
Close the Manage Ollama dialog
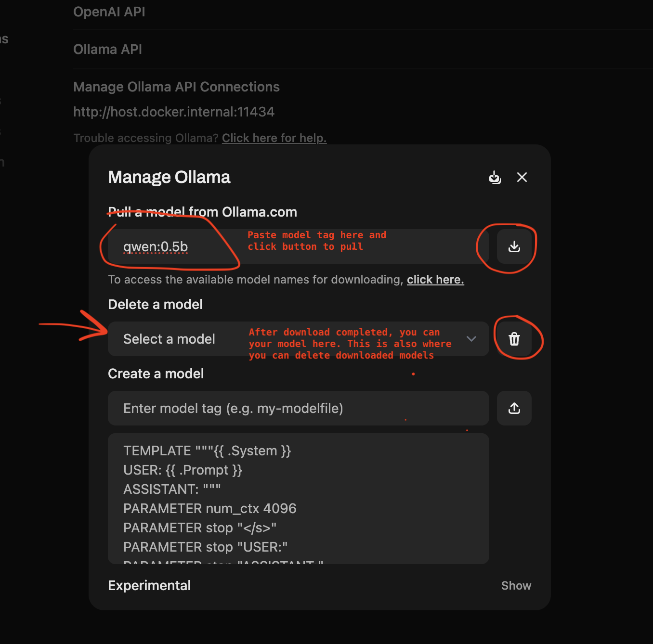coord(522,177)
